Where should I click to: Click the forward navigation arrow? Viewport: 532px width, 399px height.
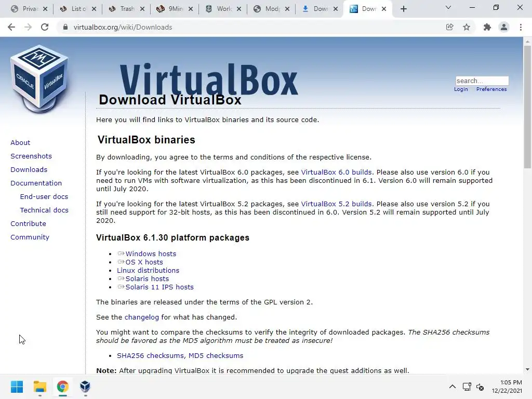28,27
